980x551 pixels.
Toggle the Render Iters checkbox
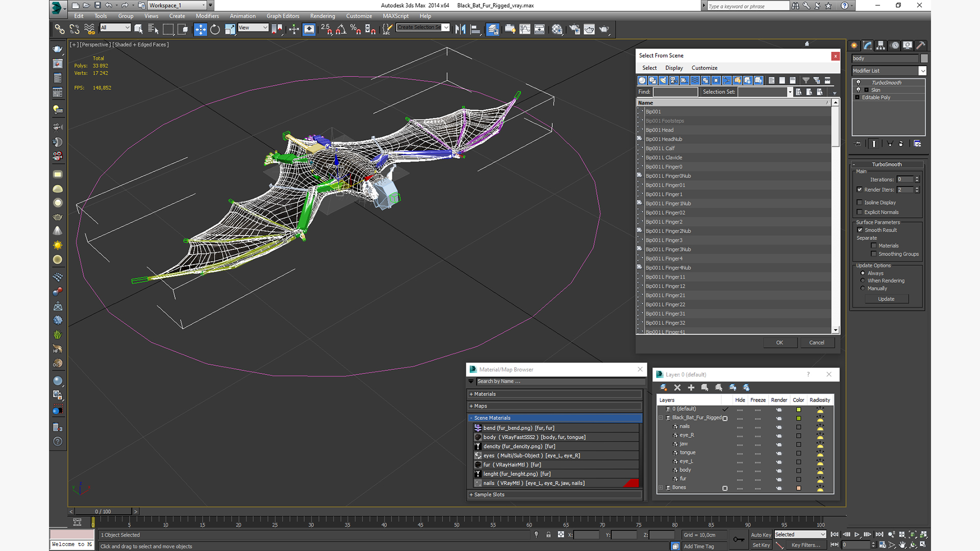tap(860, 190)
